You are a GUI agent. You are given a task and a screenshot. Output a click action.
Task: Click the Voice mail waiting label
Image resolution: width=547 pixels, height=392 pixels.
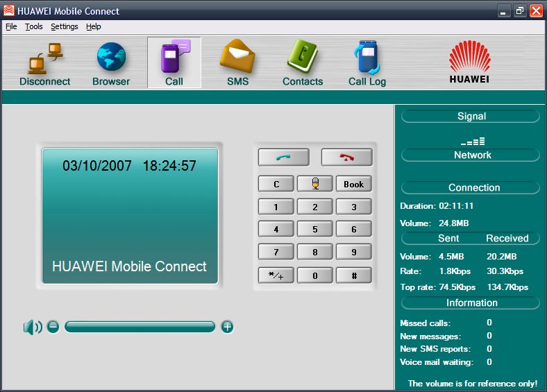437,362
